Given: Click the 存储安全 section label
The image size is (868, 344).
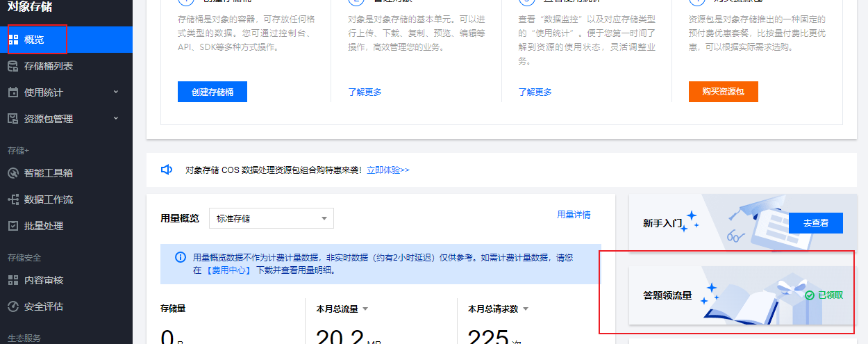Looking at the screenshot, I should 24,257.
